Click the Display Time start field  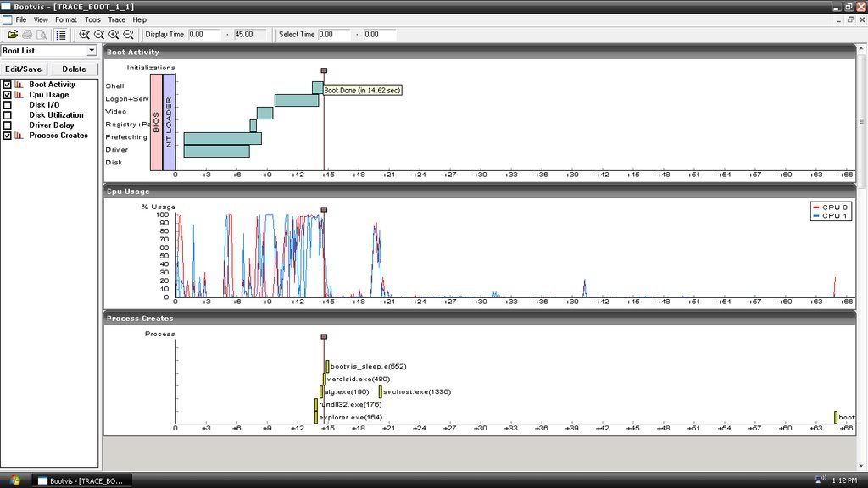click(x=204, y=34)
